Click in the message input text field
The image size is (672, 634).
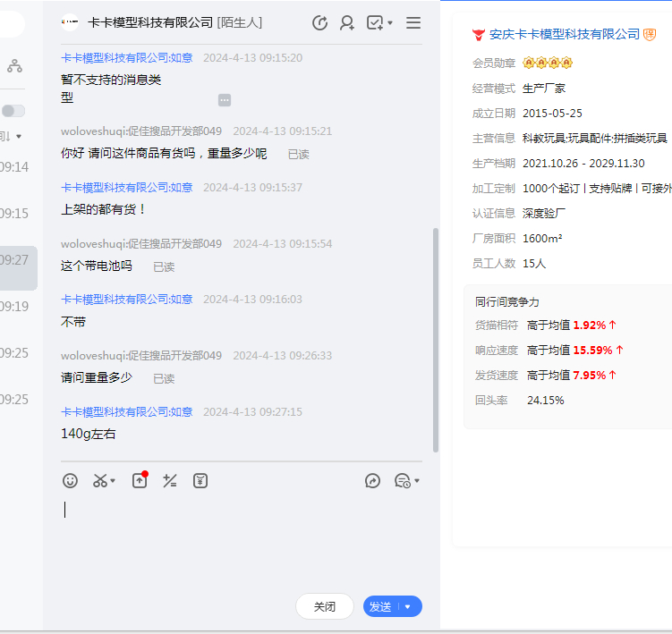pyautogui.click(x=242, y=537)
